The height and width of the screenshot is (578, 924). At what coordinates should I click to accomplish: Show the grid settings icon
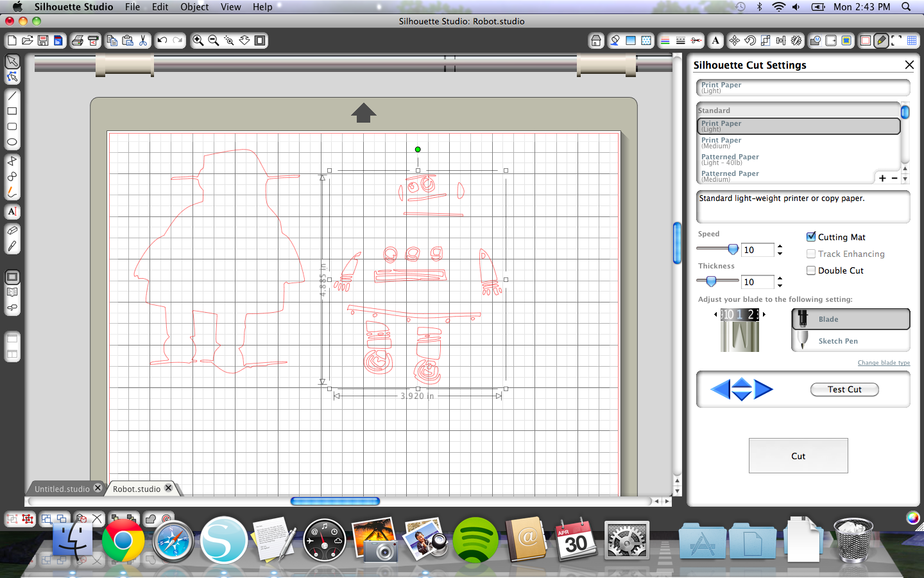click(x=912, y=40)
